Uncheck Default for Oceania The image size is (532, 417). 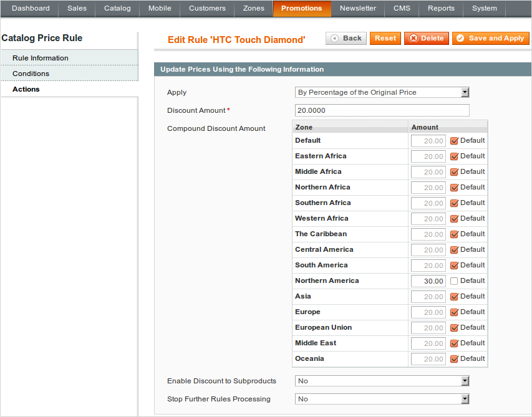(454, 359)
